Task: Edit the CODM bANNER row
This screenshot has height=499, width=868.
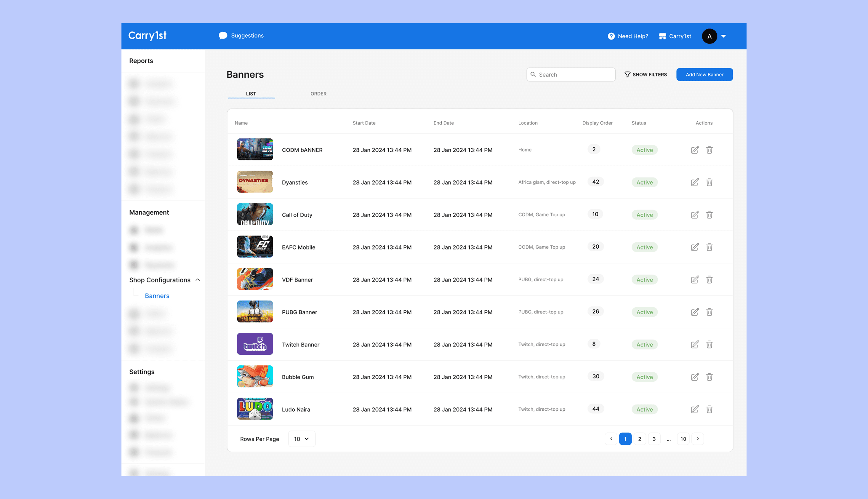Action: (694, 150)
